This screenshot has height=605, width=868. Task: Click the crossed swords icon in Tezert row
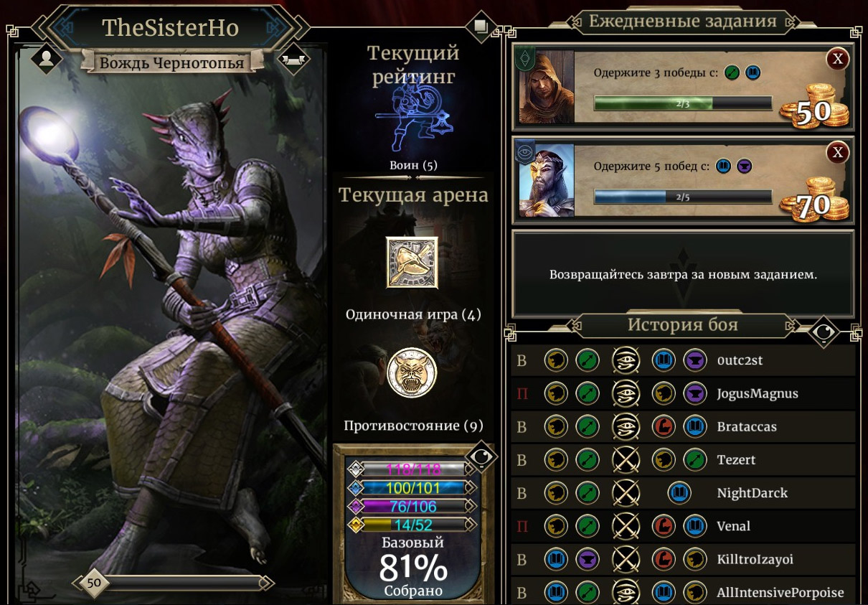pos(625,460)
